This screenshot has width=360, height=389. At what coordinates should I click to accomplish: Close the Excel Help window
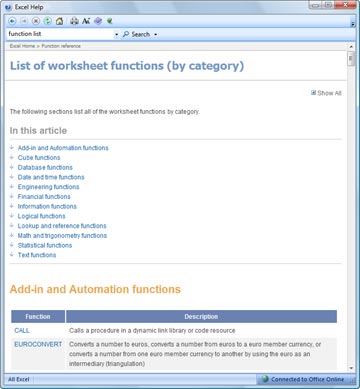[345, 5]
